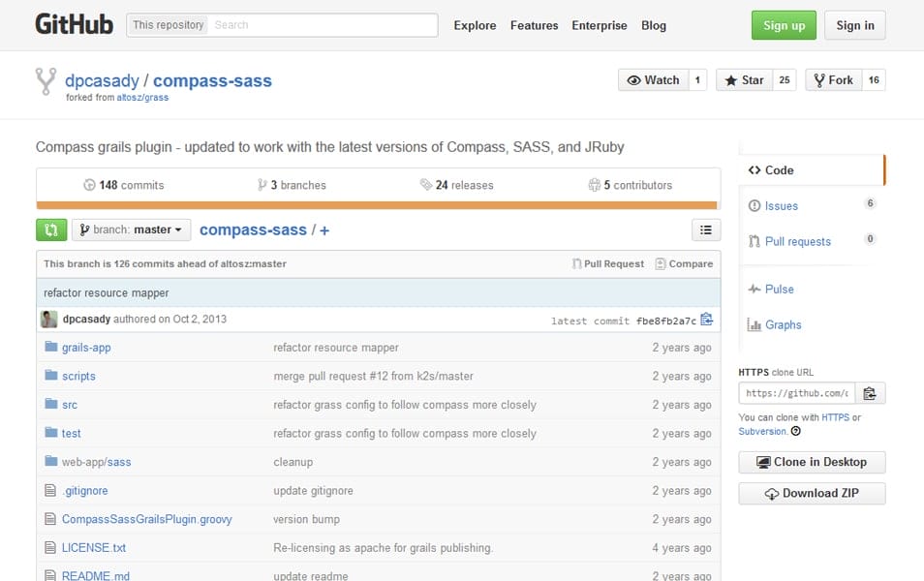
Task: Copy latest commit fbe8fb2a7c with clipboard icon
Action: pyautogui.click(x=708, y=318)
